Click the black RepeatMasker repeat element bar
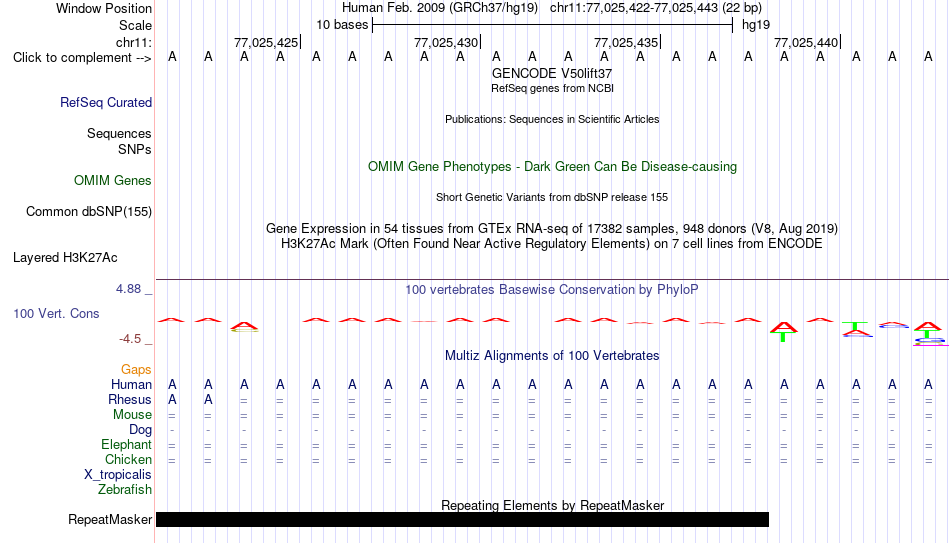The height and width of the screenshot is (543, 950). 462,519
